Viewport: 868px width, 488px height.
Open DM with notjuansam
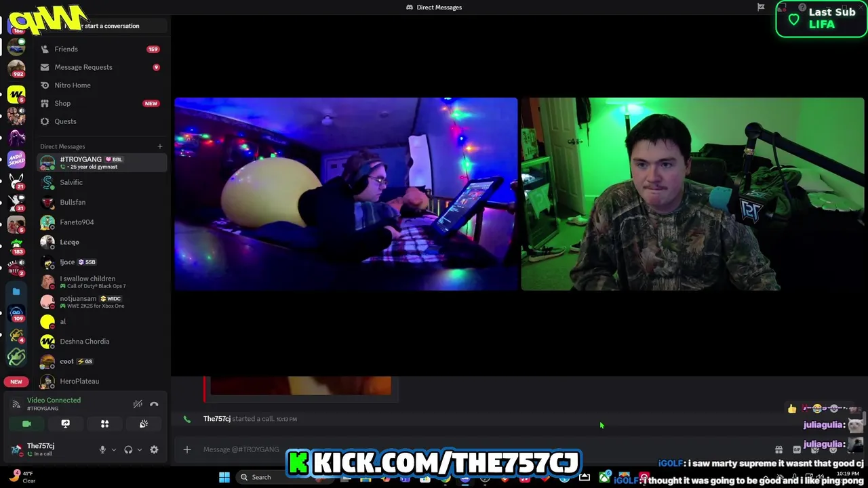coord(102,302)
